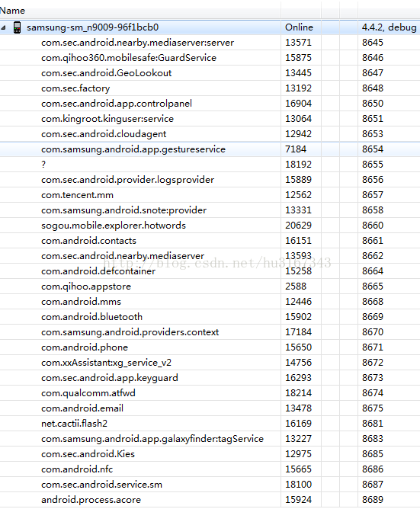Click port value 8662
Screen dimensions: 420x509
373,256
